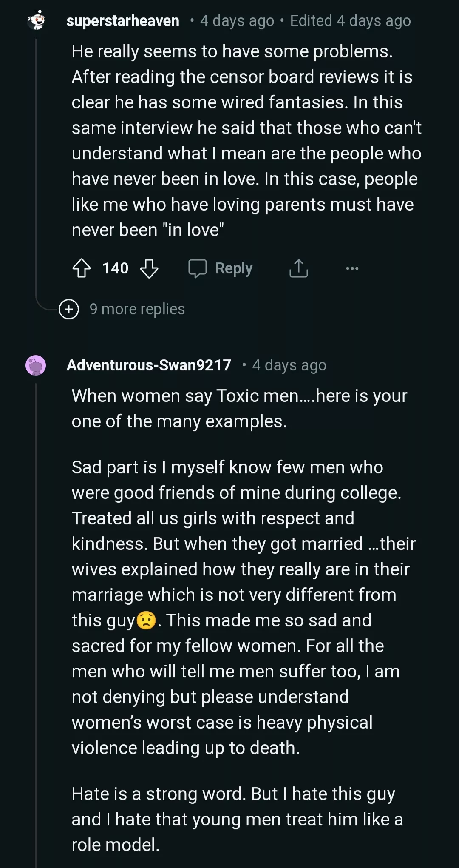Open superstarheaven's Snoo avatar
459x868 pixels.
pyautogui.click(x=36, y=20)
